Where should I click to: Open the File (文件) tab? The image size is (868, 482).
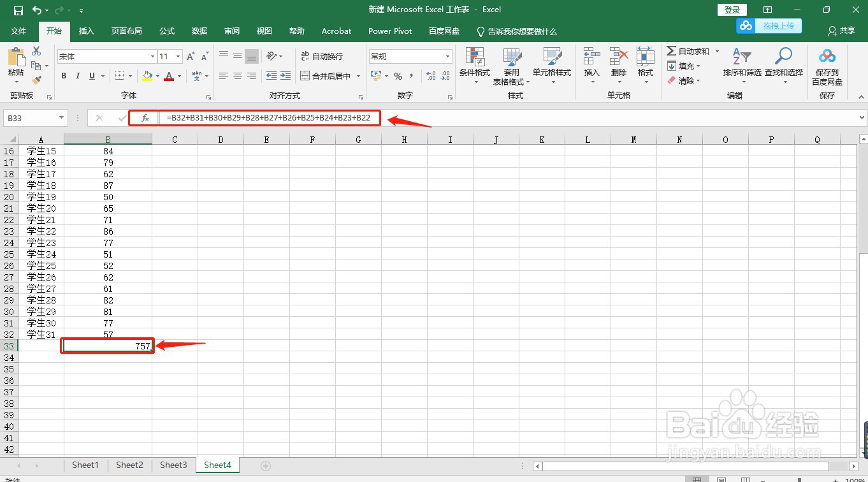click(x=18, y=31)
